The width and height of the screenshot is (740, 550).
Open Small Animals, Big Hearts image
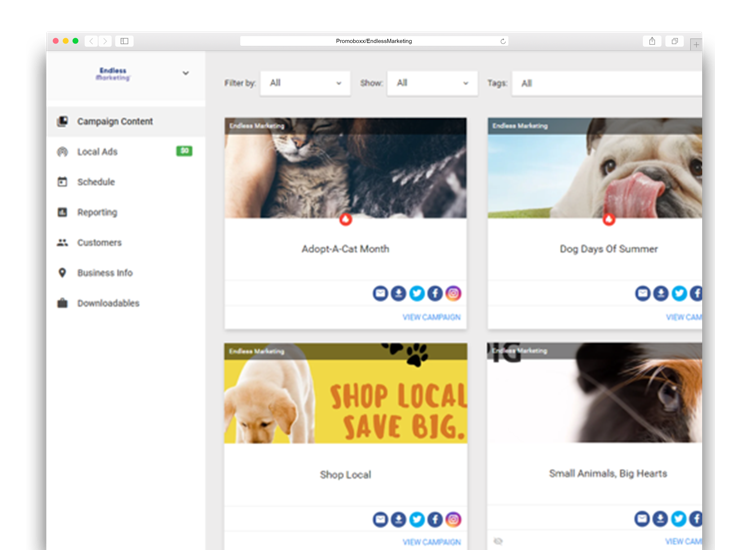[595, 393]
